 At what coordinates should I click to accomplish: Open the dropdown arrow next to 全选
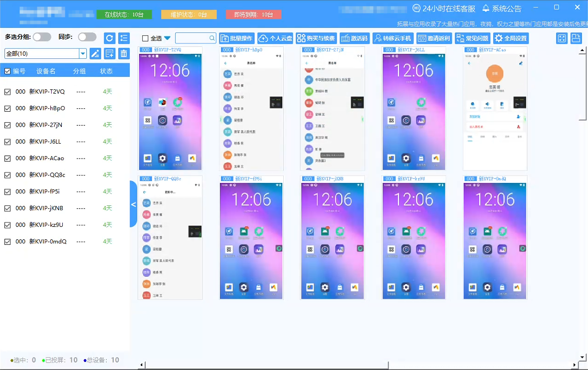click(167, 38)
